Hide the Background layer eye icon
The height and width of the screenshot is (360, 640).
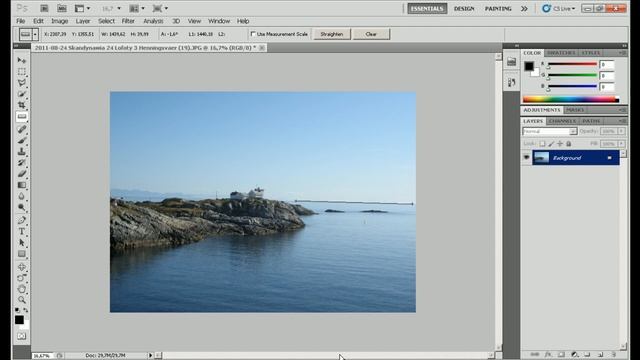[527, 157]
